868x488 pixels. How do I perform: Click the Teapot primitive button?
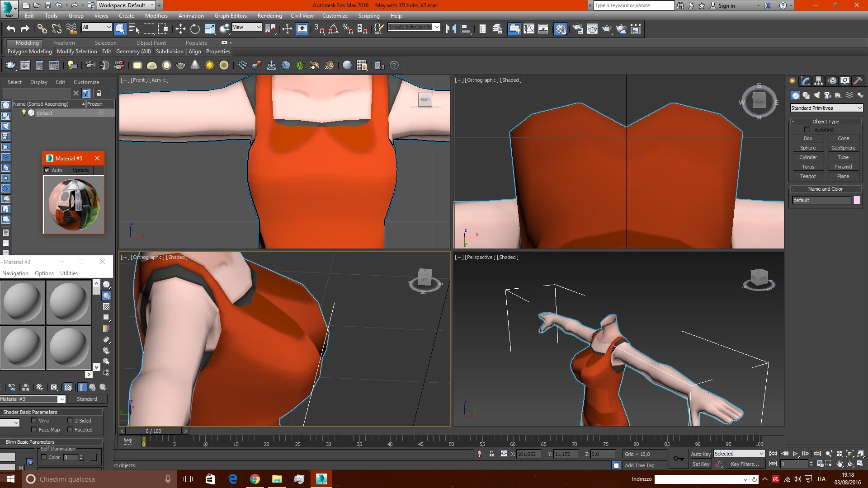tap(808, 176)
